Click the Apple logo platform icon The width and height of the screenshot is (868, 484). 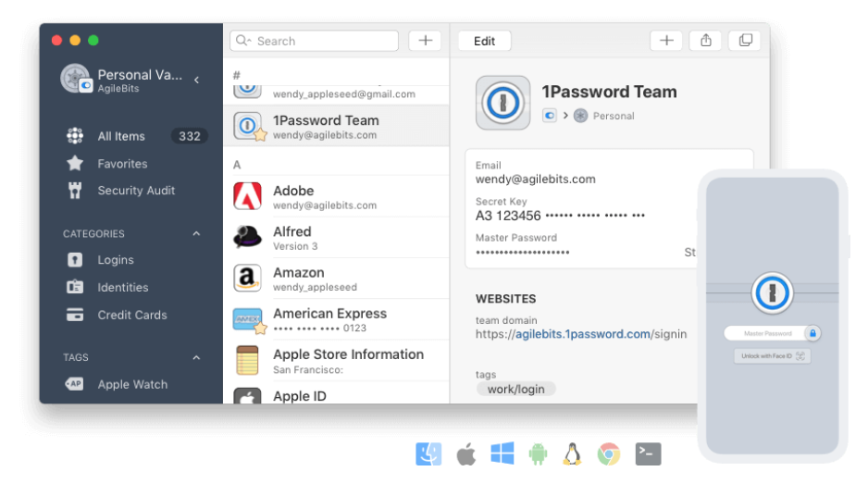coord(466,454)
